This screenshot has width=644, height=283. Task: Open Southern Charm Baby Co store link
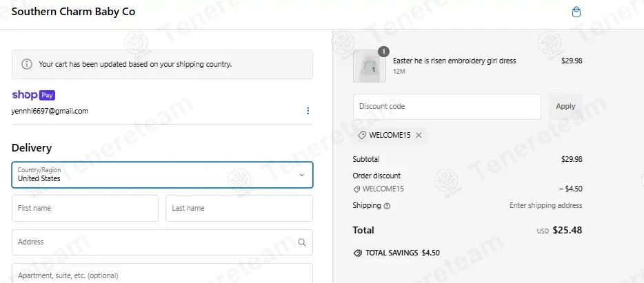point(73,12)
